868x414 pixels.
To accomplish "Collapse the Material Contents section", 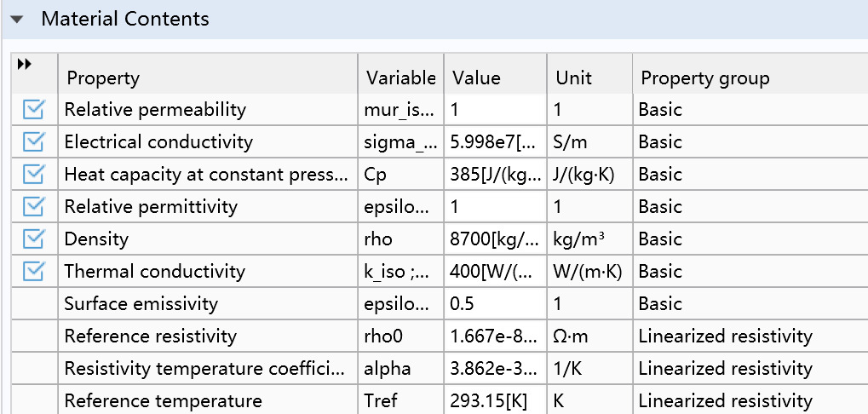I will (17, 20).
